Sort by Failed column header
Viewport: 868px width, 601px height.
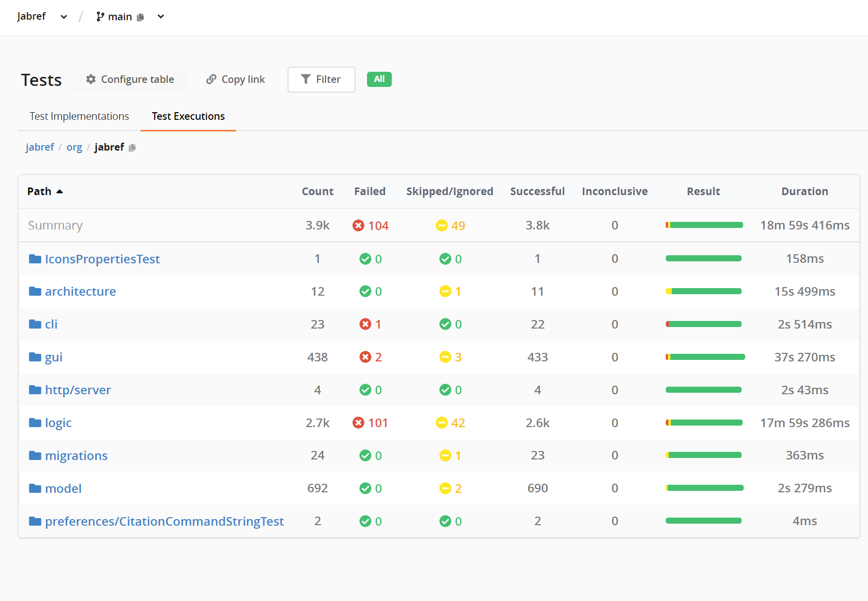tap(370, 192)
